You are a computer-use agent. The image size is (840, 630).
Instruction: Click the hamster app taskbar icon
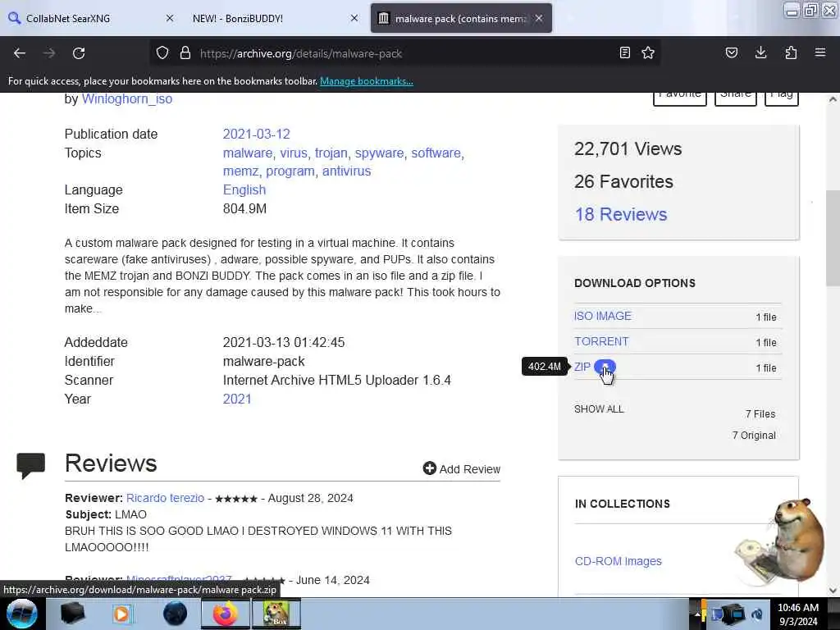click(x=276, y=614)
